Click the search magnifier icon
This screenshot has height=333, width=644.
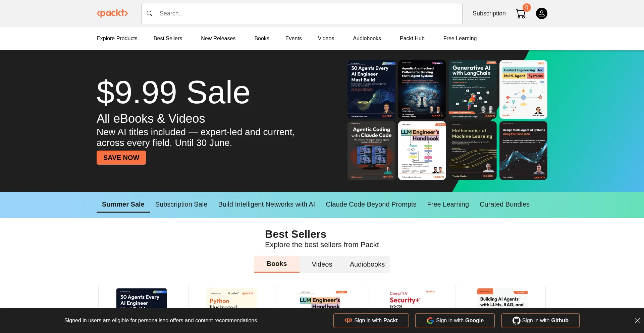click(x=150, y=13)
